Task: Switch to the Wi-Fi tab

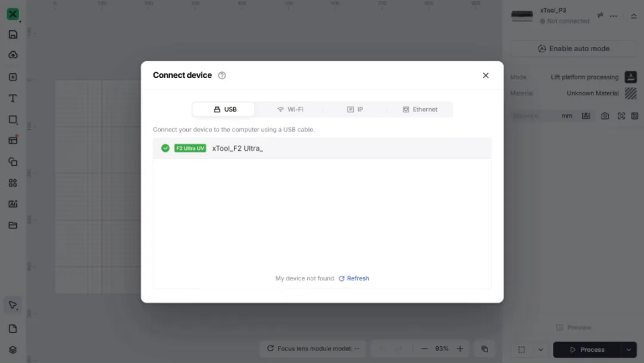Action: coord(290,109)
